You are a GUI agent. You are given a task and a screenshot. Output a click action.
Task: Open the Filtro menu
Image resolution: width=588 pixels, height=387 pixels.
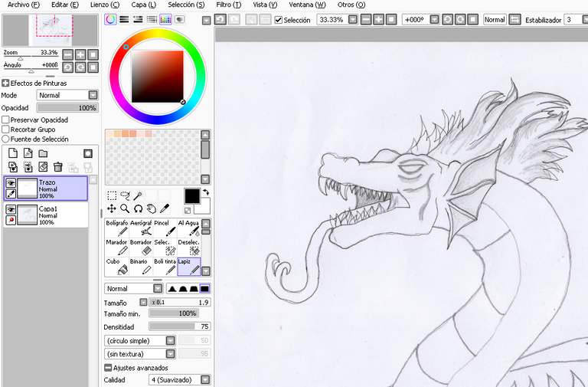pos(229,5)
